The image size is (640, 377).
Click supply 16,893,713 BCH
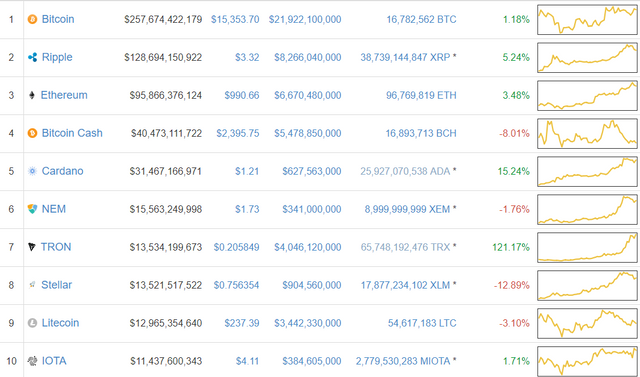pos(421,133)
